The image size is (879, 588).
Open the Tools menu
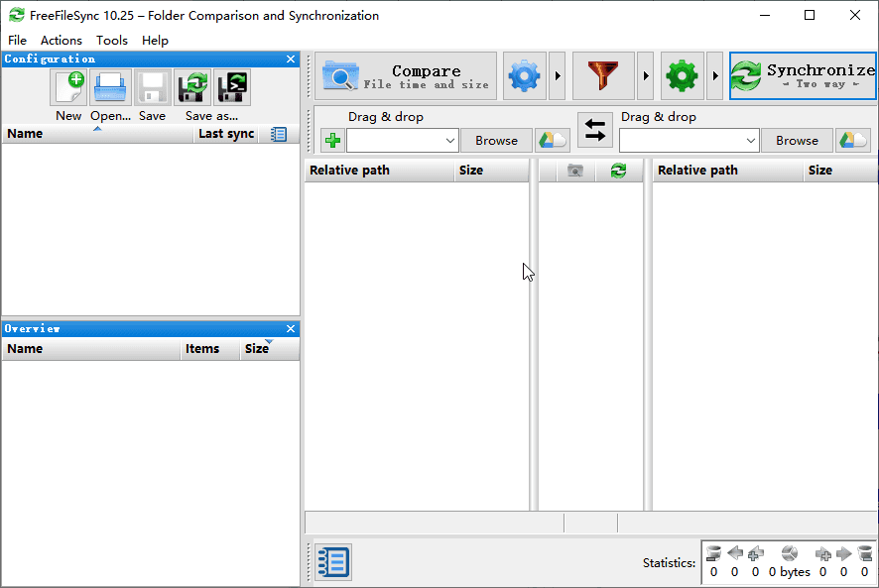pyautogui.click(x=111, y=41)
